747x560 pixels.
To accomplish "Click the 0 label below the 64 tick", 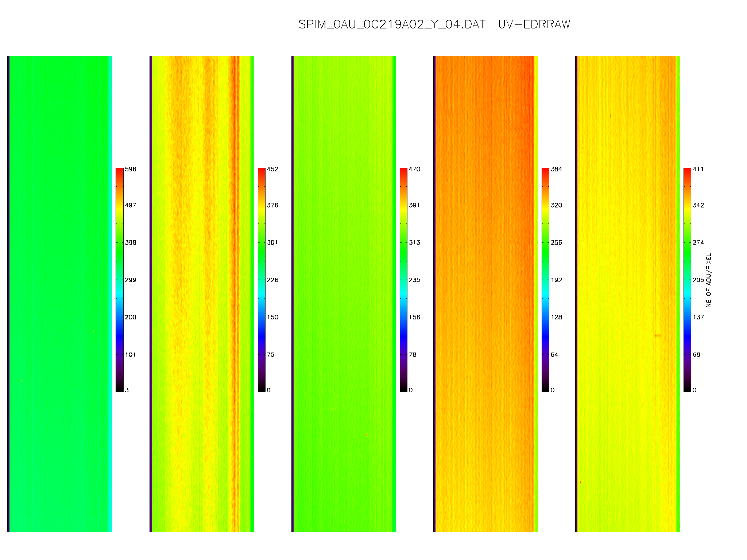I will 553,390.
